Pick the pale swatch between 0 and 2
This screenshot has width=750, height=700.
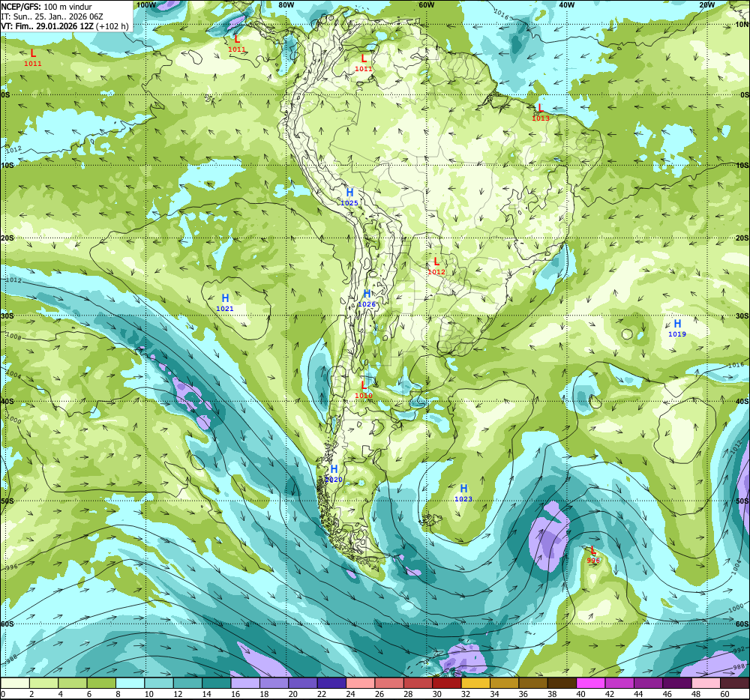[x=15, y=684]
